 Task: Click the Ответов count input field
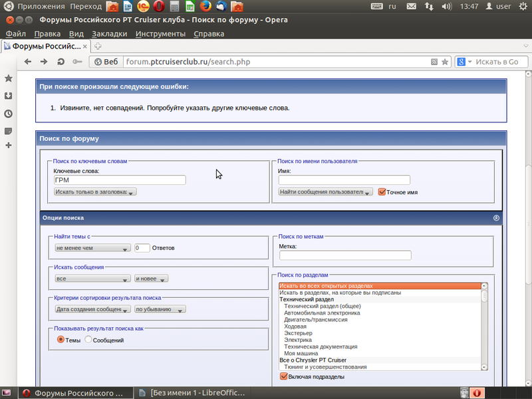[x=142, y=248]
